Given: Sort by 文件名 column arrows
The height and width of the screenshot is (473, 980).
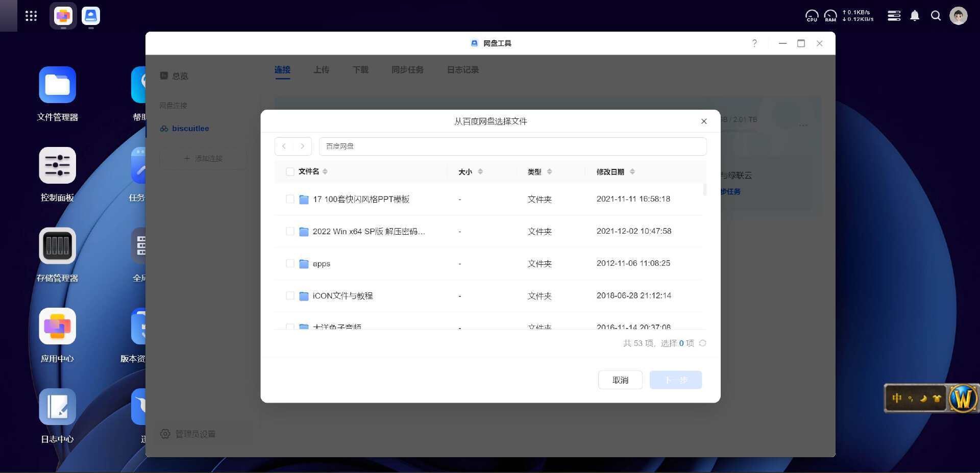Looking at the screenshot, I should click(325, 171).
